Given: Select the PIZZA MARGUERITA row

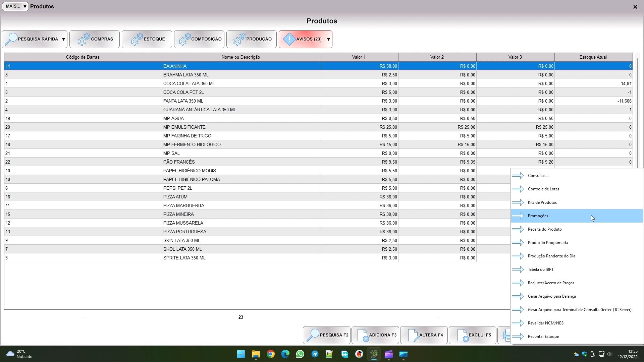Looking at the screenshot, I should (x=183, y=205).
